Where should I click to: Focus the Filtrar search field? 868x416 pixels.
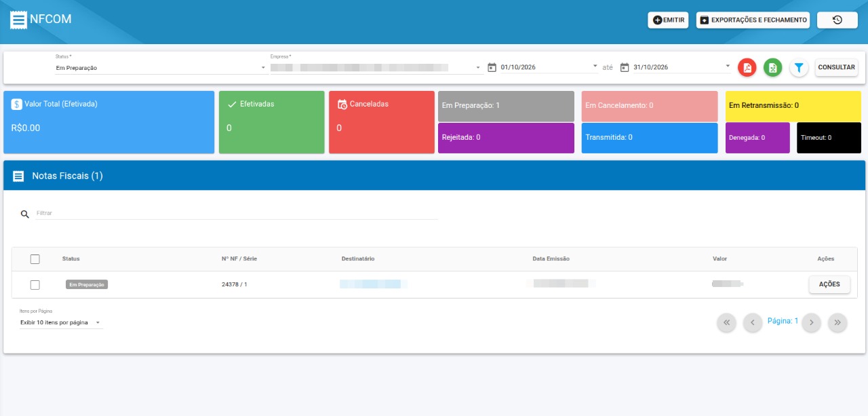click(237, 213)
